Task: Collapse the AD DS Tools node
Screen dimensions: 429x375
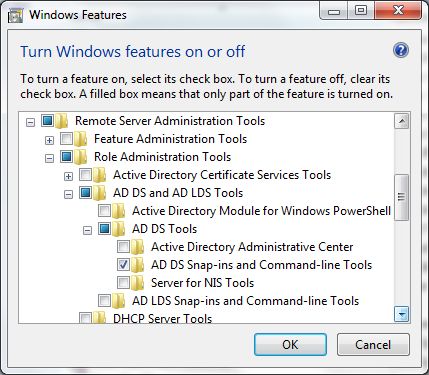Action: click(x=87, y=230)
